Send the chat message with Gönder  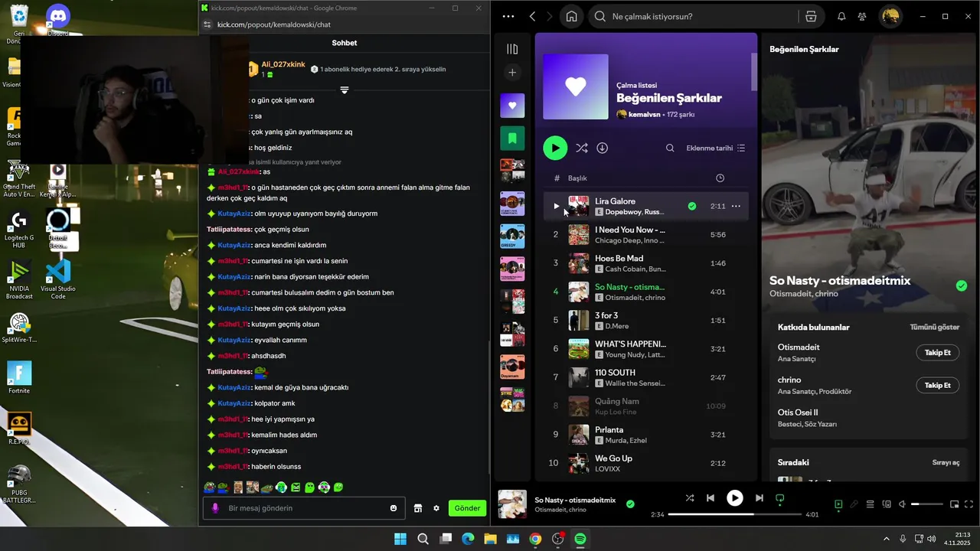point(467,508)
